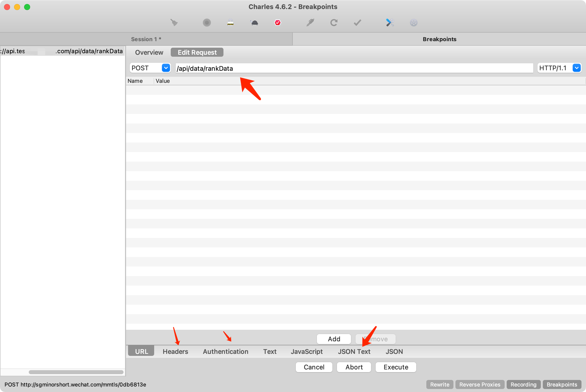Switch to the Headers tab

(175, 352)
